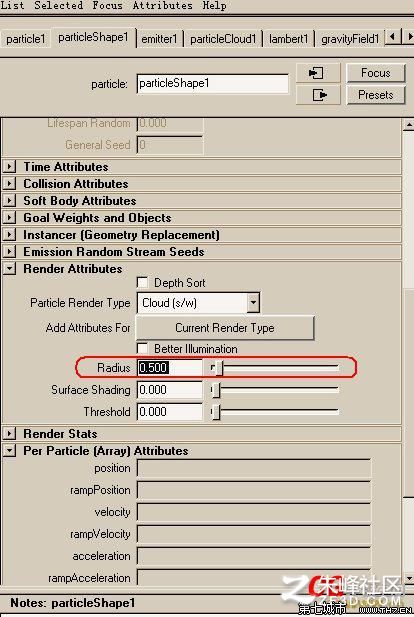Screen dimensions: 414x617
Task: Click the left tab-scroll arrow
Action: 392,37
